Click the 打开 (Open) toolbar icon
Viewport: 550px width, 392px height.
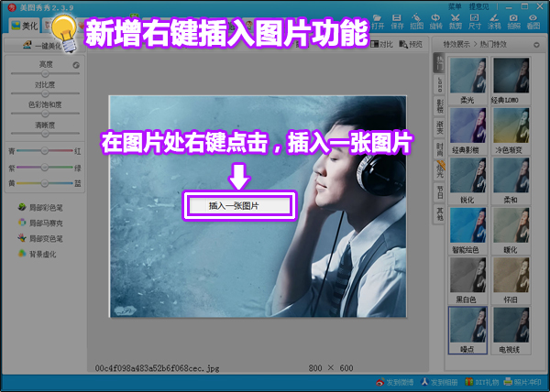point(379,20)
